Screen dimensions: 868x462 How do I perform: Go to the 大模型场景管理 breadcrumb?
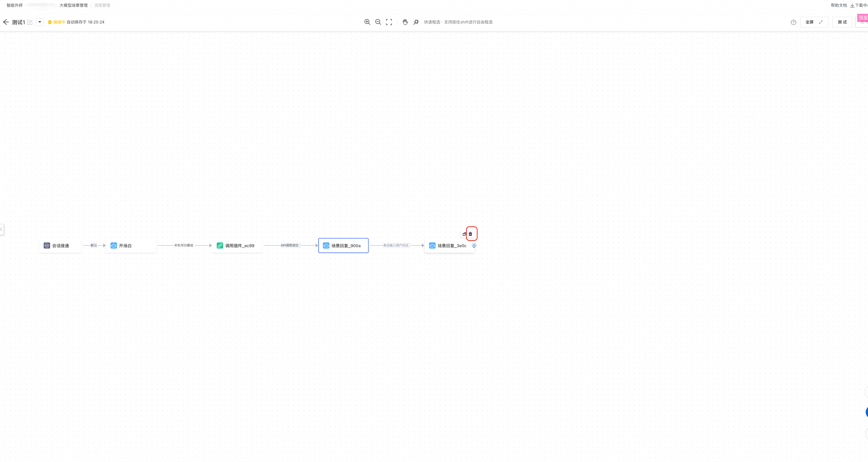74,5
